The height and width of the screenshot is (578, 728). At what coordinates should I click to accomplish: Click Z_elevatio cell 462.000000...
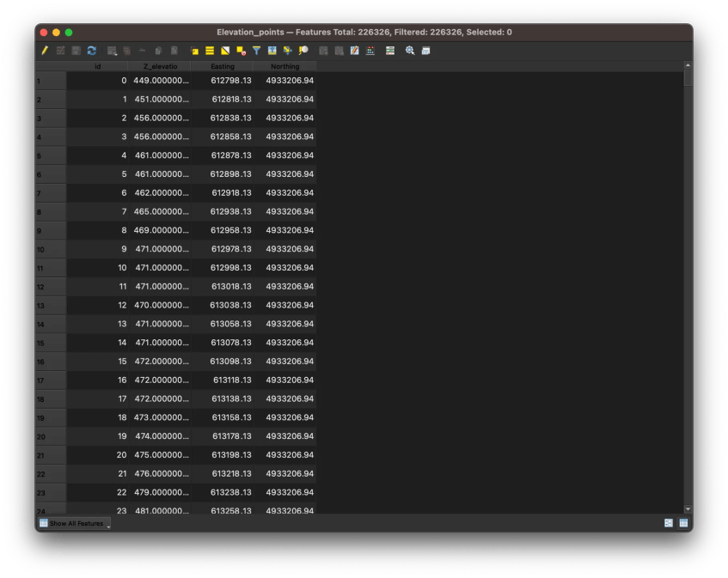click(x=160, y=193)
